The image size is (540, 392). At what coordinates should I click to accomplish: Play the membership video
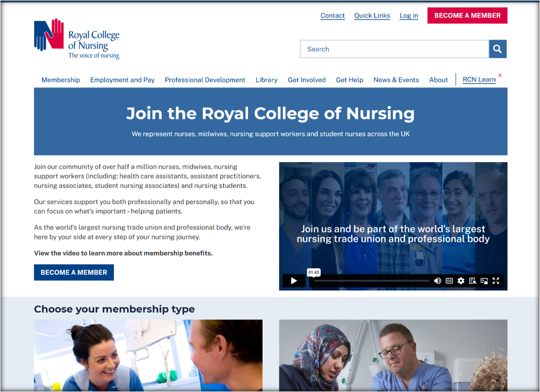(294, 281)
